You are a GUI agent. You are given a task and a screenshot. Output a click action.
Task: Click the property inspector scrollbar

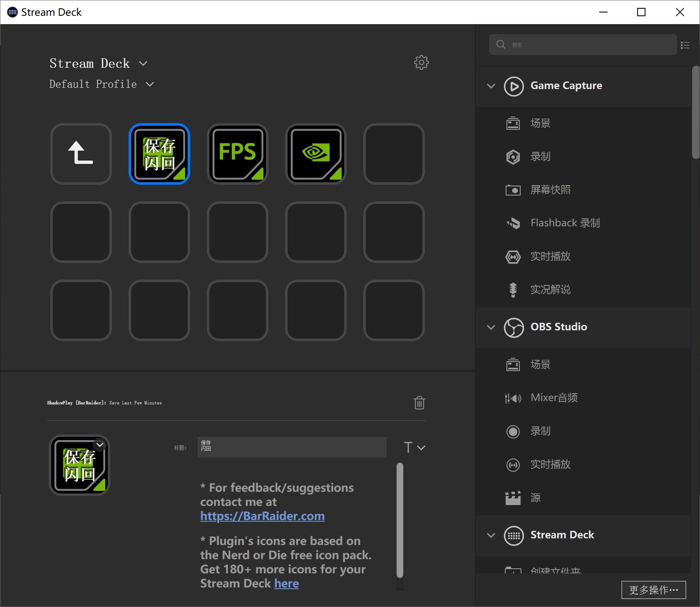coord(400,520)
